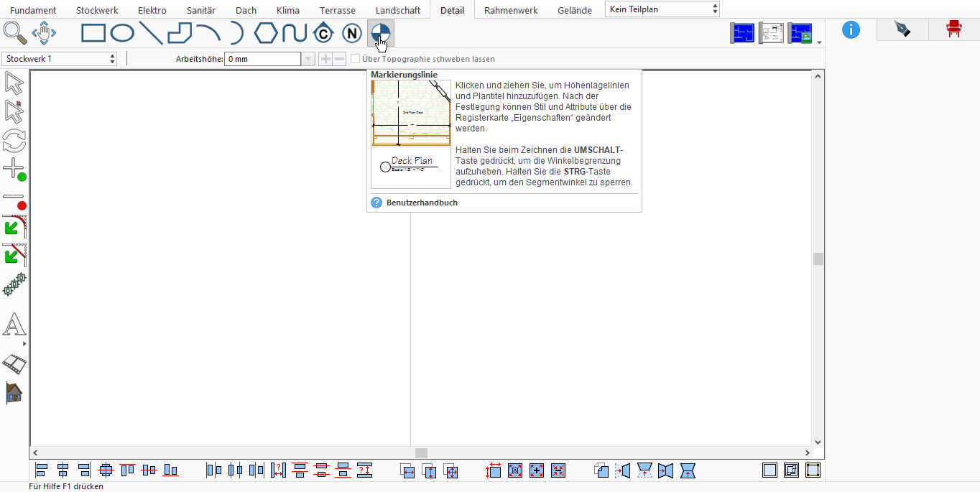The width and height of the screenshot is (980, 492).
Task: Expand the view mode dropdown arrow
Action: pyautogui.click(x=820, y=43)
